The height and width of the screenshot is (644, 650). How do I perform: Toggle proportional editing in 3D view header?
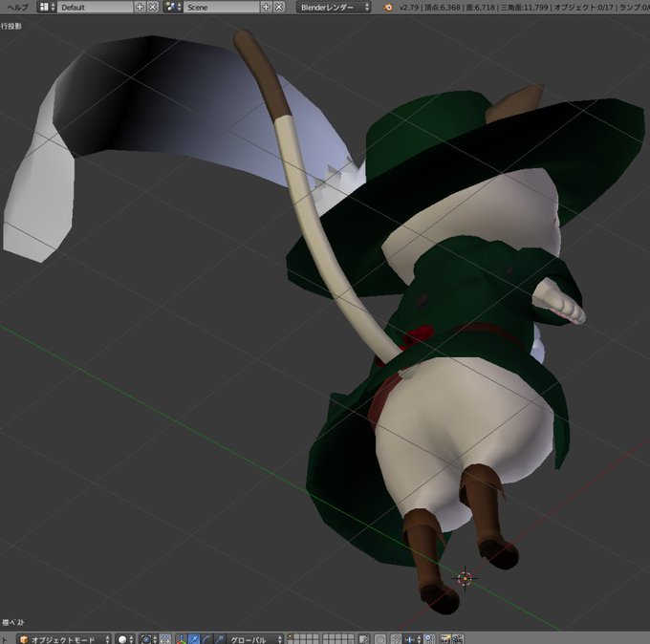(380, 639)
